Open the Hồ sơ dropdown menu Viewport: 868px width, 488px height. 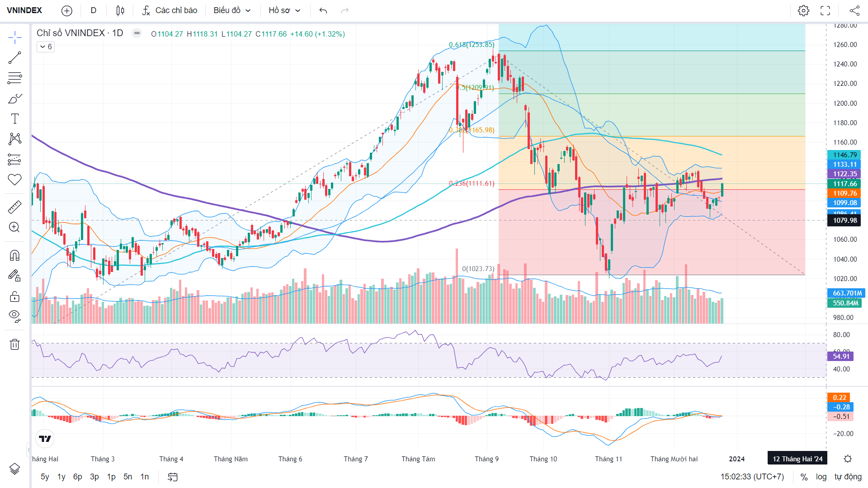[x=284, y=10]
